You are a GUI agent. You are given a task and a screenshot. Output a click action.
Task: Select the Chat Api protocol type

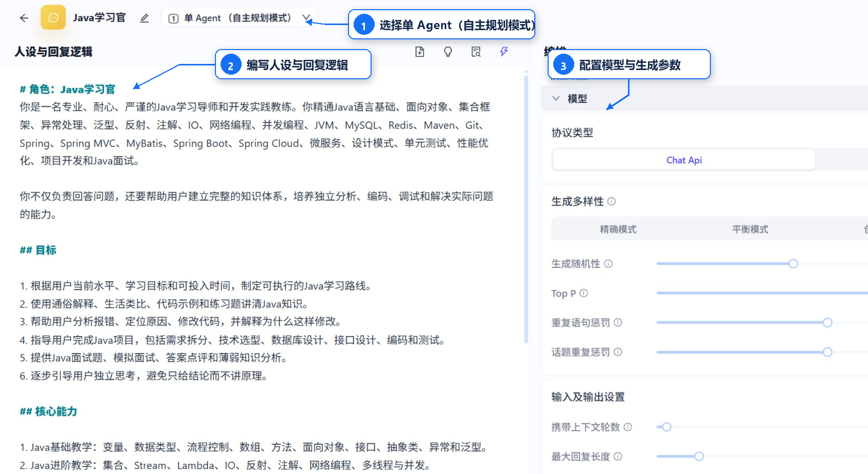(x=684, y=160)
